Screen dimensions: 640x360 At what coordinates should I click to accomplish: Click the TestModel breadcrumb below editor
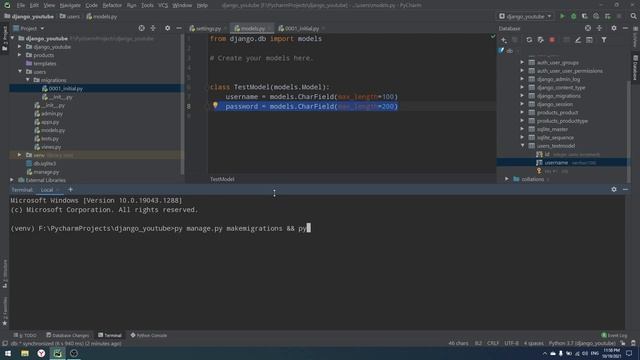point(222,179)
